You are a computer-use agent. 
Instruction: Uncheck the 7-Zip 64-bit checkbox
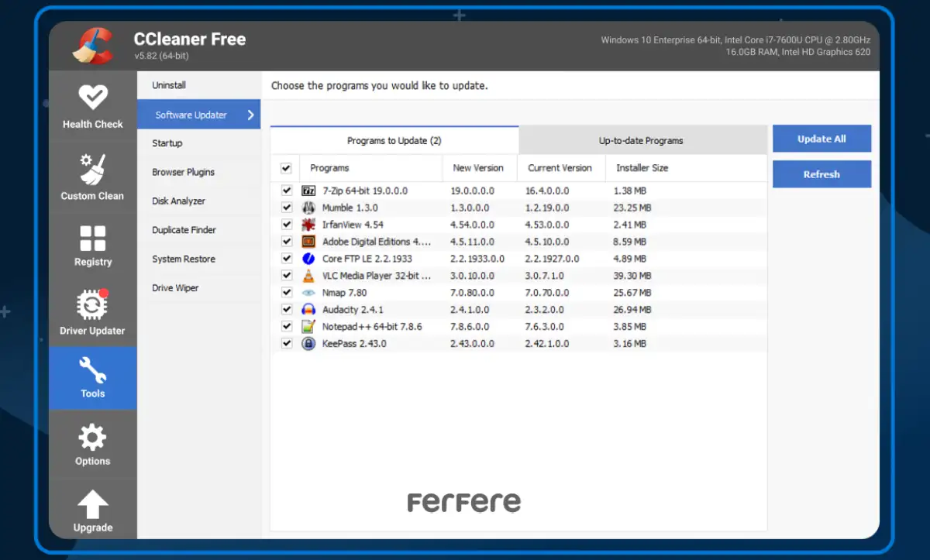tap(287, 191)
